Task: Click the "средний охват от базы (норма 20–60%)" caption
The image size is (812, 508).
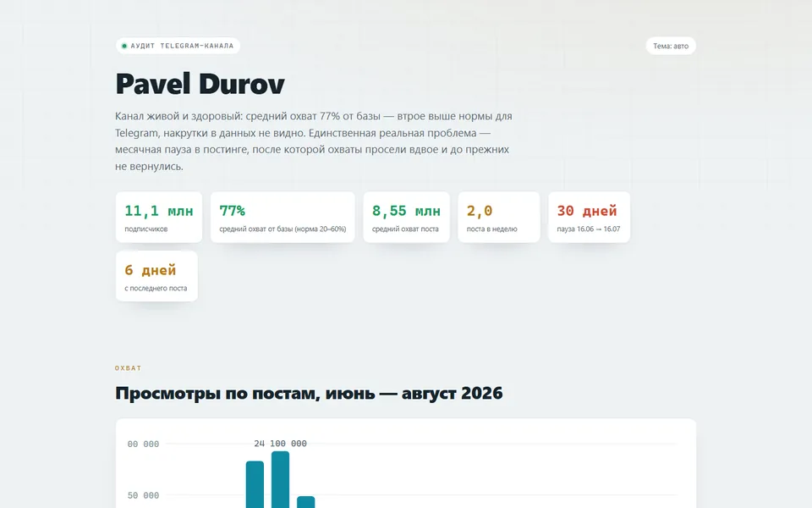Action: pyautogui.click(x=283, y=229)
